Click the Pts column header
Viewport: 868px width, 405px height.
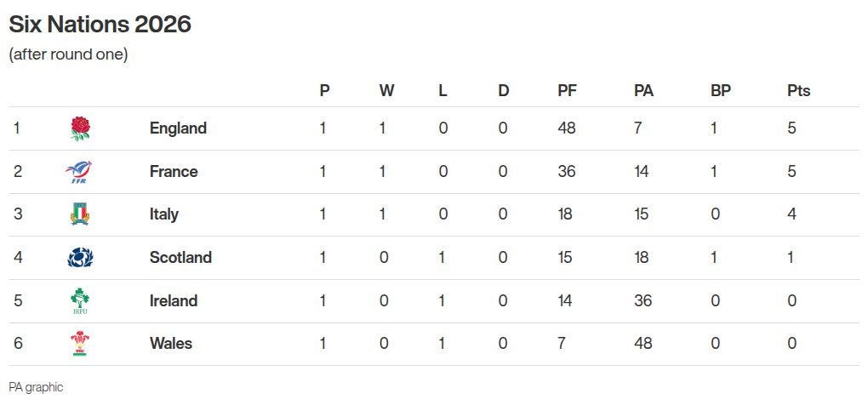point(799,91)
